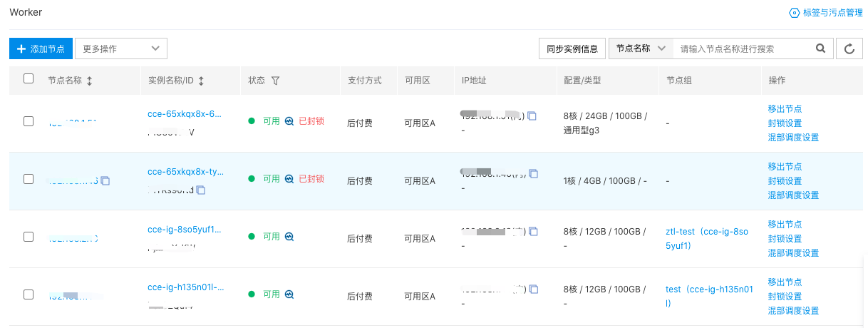Copy the first row's IP address icon
Screen dimensions: 868x328
(532, 116)
